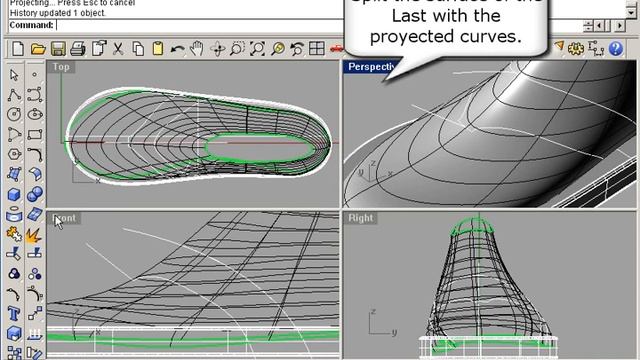Paste from clipboard with the Paste icon
640x360 pixels.
[158, 49]
